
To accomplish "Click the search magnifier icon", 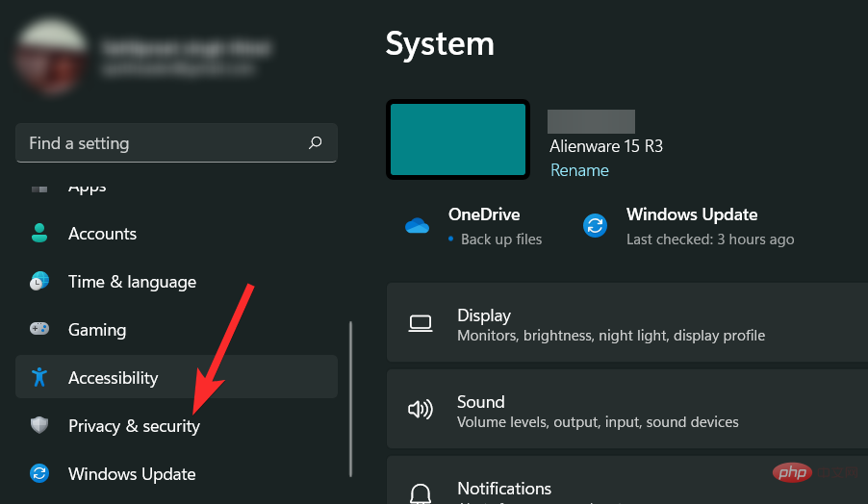I will click(315, 142).
